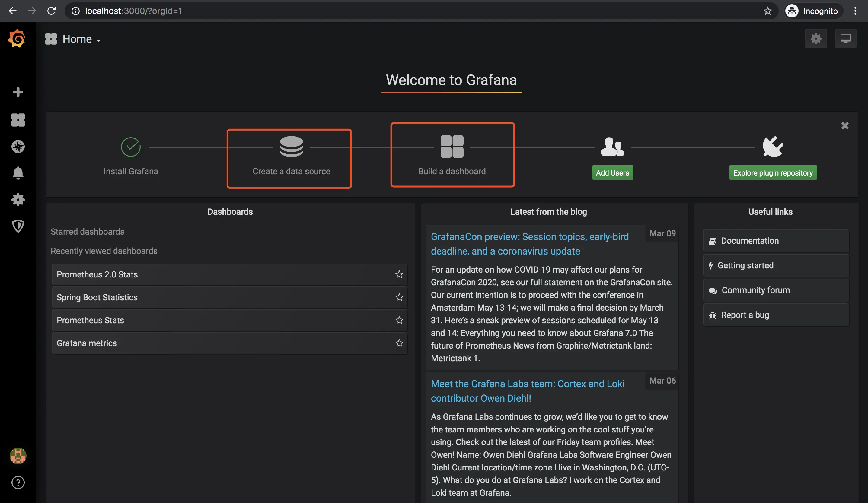Click the Add Users button
The height and width of the screenshot is (503, 868).
click(x=612, y=173)
